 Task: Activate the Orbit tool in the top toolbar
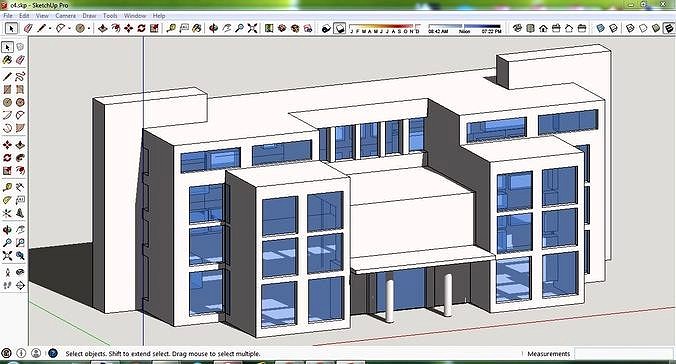click(213, 28)
